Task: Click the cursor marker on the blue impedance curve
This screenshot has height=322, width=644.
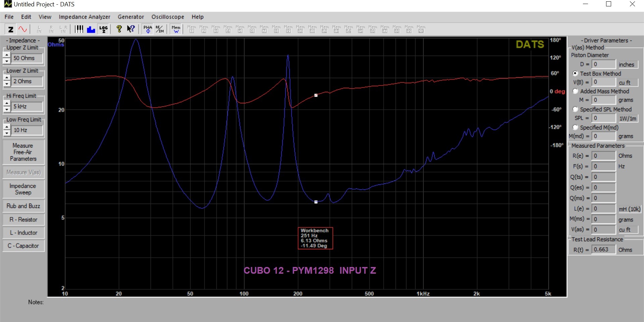Action: (316, 202)
